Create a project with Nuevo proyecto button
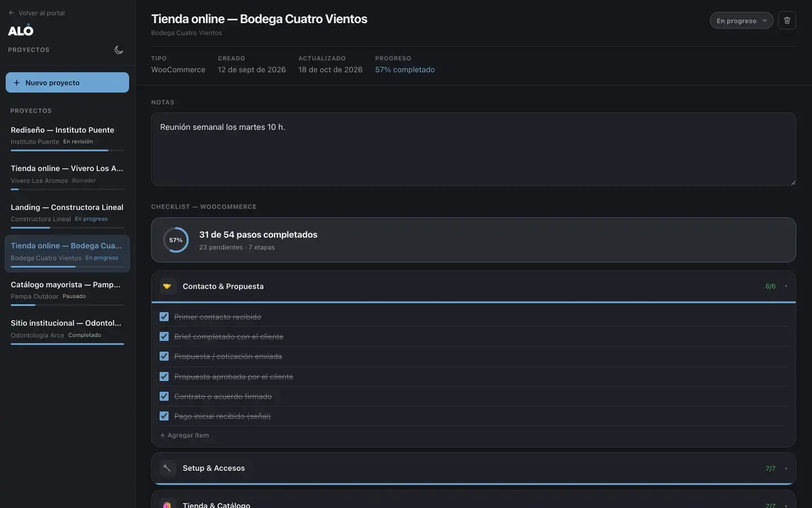This screenshot has height=508, width=812. (67, 82)
